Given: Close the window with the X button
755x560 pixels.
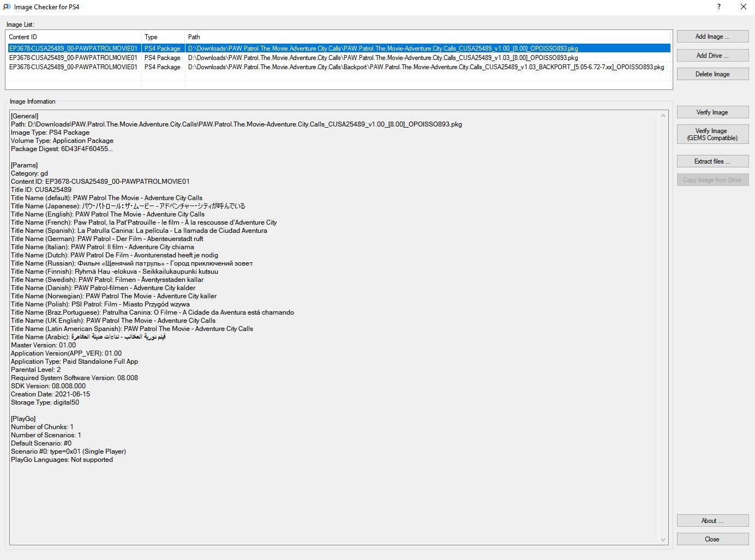Looking at the screenshot, I should [743, 7].
